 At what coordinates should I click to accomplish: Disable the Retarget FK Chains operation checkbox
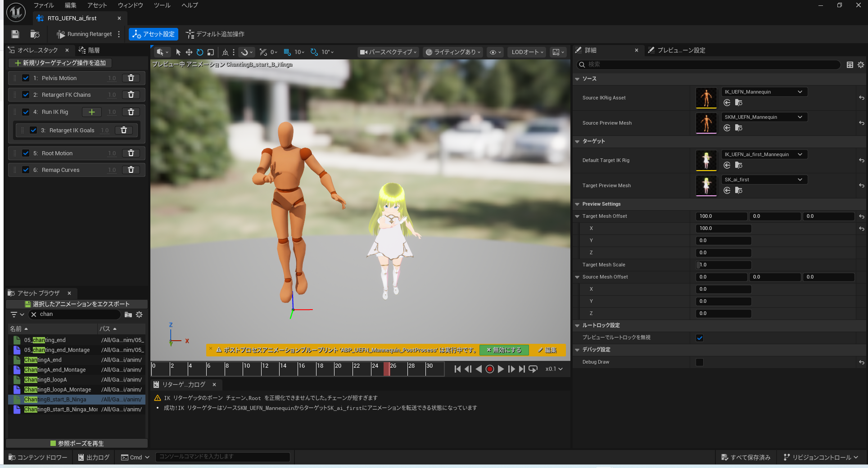tap(26, 95)
